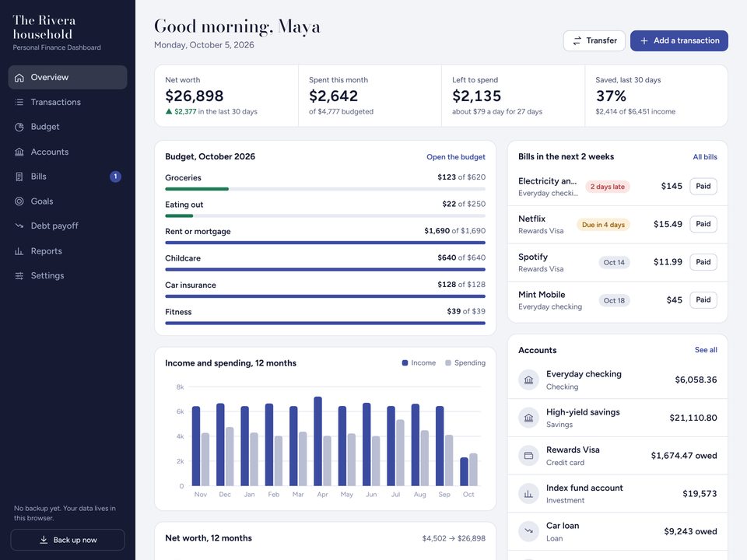The height and width of the screenshot is (560, 747).
Task: Click the Index fund account chart icon
Action: [528, 494]
